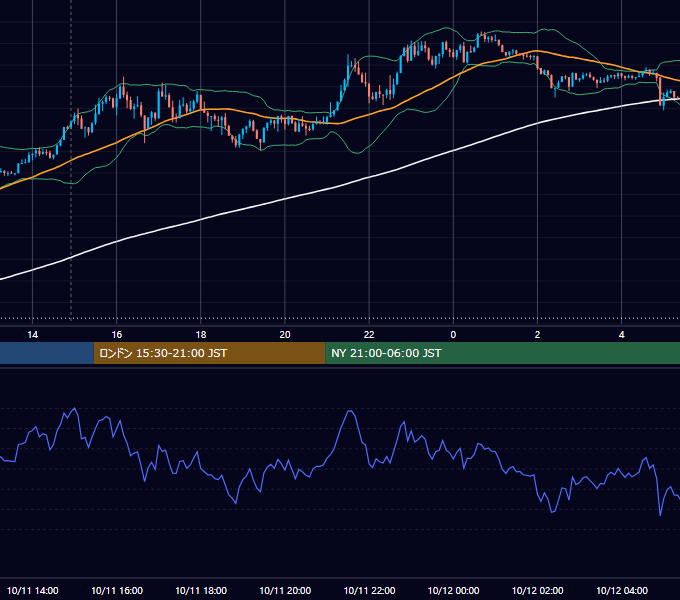Screen dimensions: 680x600
Task: Click the hour label 4 on time axis
Action: [x=621, y=335]
